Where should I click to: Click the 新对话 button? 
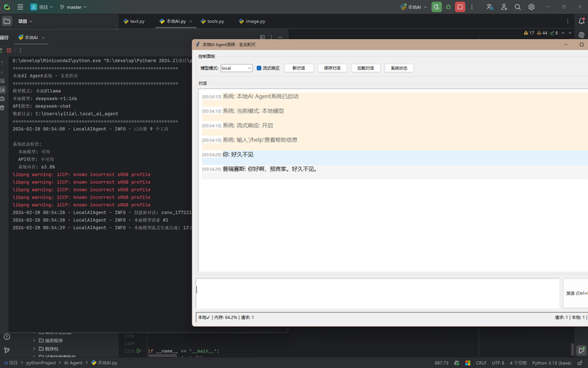tap(298, 68)
